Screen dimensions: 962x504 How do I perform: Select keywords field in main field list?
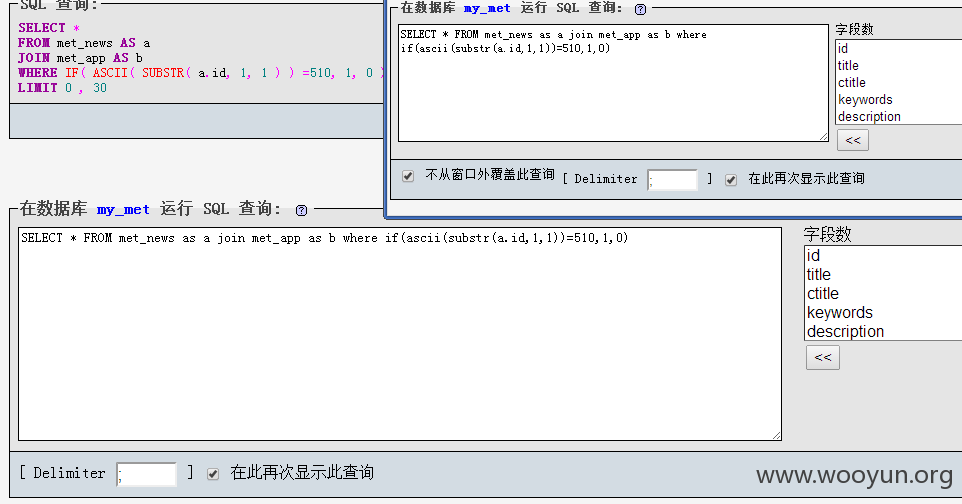coord(883,312)
